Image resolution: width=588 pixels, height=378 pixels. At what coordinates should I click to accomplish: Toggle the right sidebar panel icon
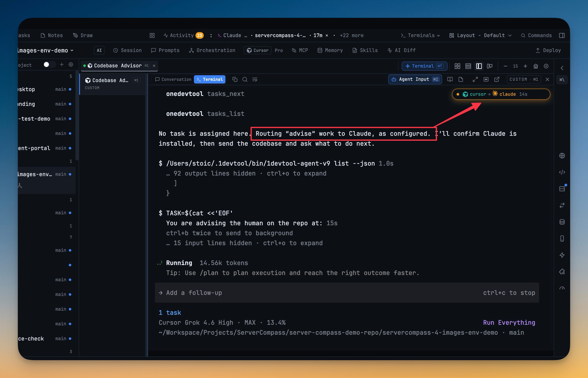562,35
